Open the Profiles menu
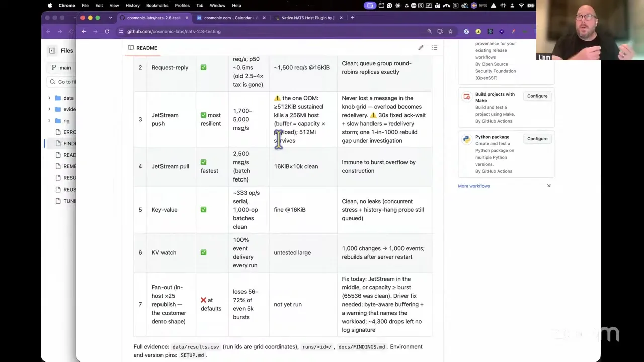 pyautogui.click(x=182, y=5)
